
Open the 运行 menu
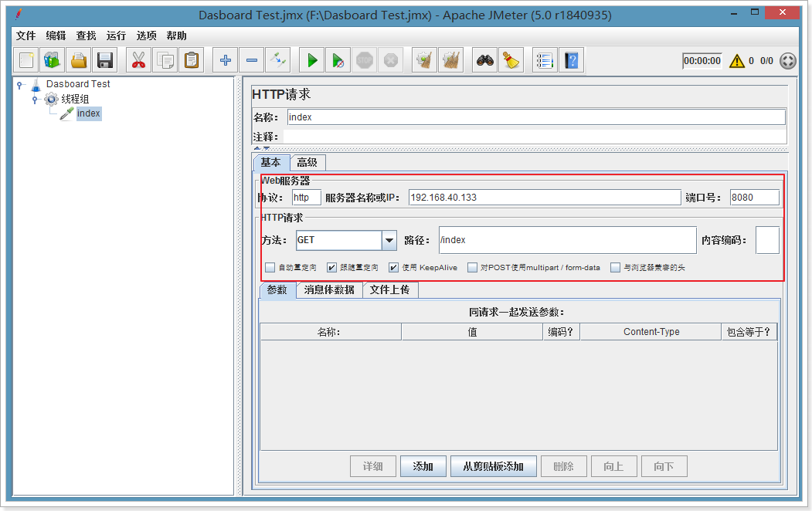[115, 35]
